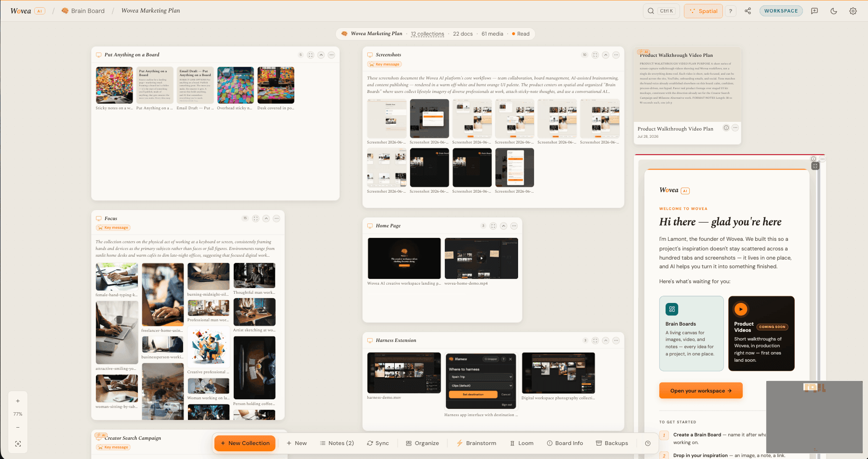
Task: Click Key message tag on Creator Search Campaign
Action: (x=113, y=447)
